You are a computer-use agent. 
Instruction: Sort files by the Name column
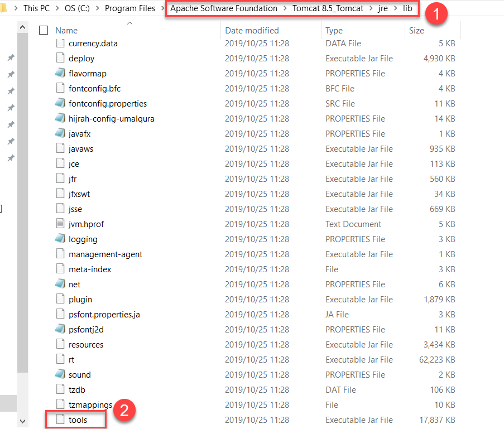(66, 30)
